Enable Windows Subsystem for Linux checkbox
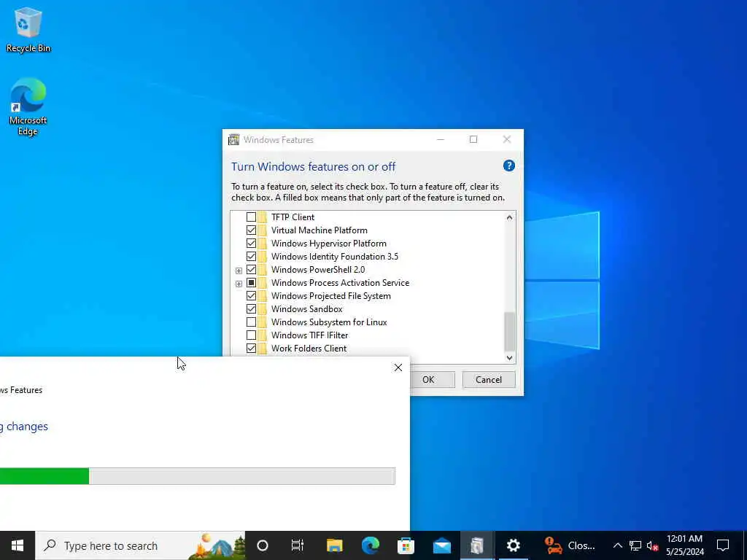747x560 pixels. [x=251, y=322]
